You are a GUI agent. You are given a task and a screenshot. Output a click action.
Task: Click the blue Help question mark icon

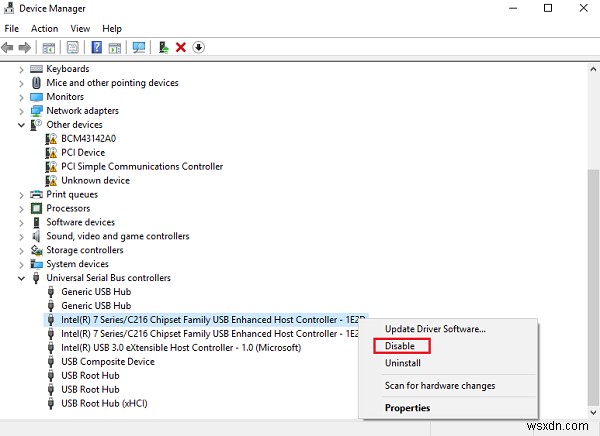coord(97,47)
